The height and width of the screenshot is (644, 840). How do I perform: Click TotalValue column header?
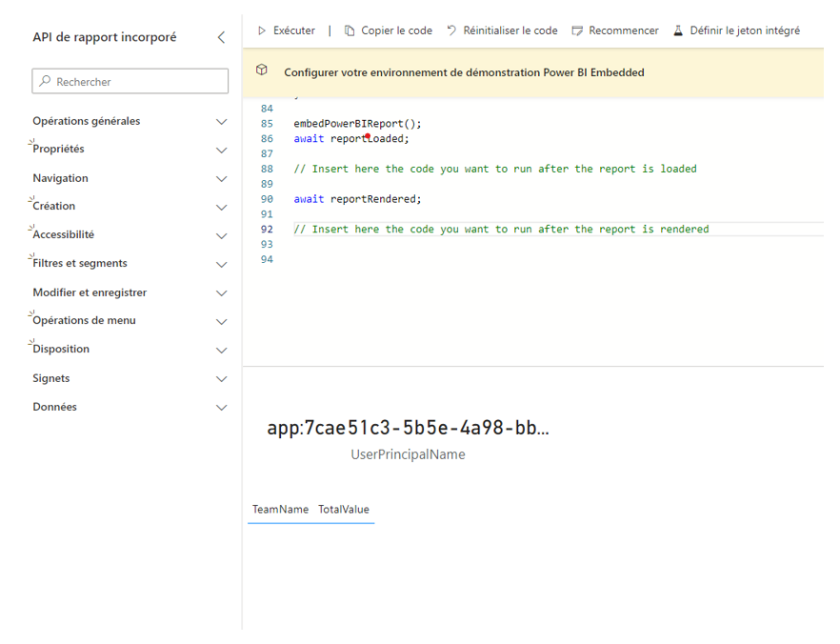point(344,510)
